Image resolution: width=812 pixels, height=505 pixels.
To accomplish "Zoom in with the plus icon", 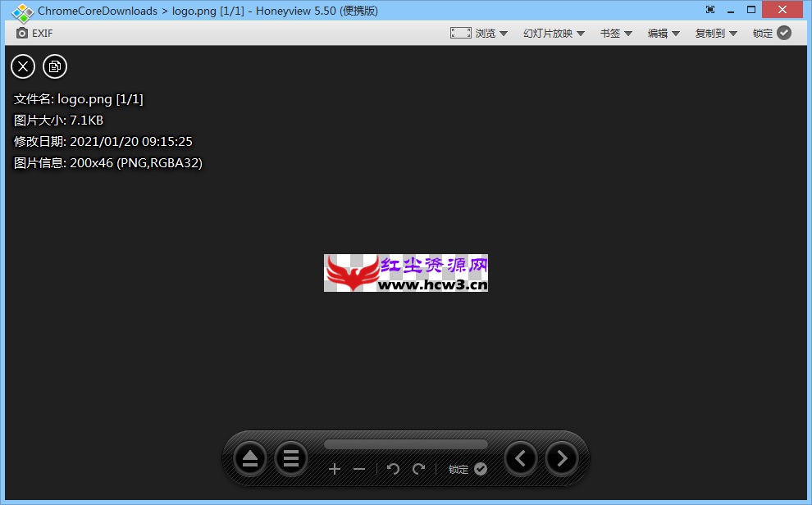I will coord(335,469).
